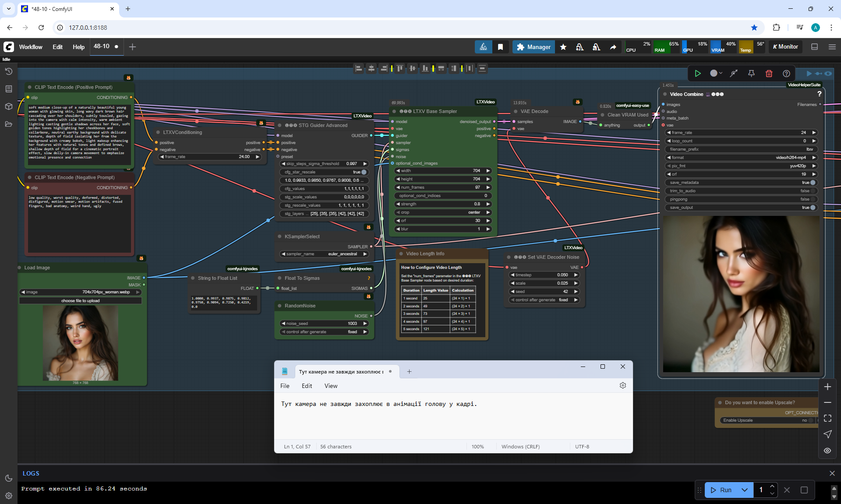The width and height of the screenshot is (841, 504).
Task: Increase the noise_seed value arrow
Action: point(365,324)
